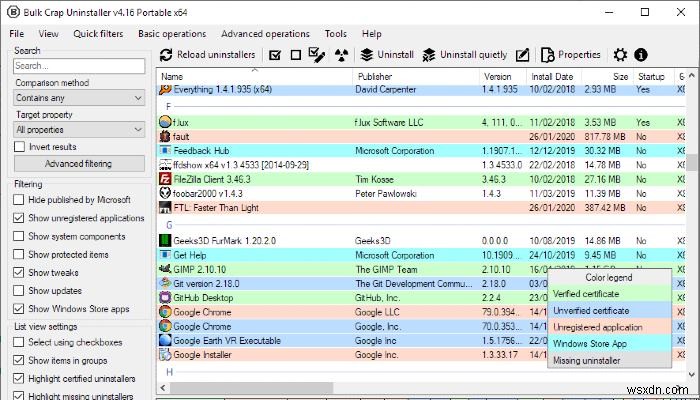Collapse the G group header
The height and width of the screenshot is (400, 700).
coord(169,225)
